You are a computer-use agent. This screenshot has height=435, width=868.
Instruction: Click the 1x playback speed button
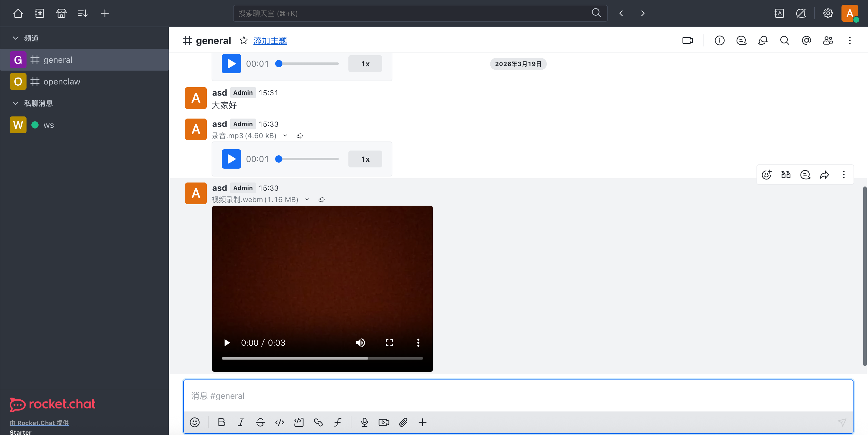pyautogui.click(x=365, y=159)
